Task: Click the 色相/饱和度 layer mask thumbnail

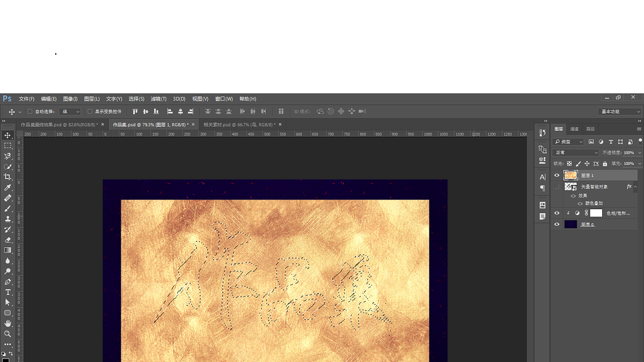Action: tap(596, 213)
